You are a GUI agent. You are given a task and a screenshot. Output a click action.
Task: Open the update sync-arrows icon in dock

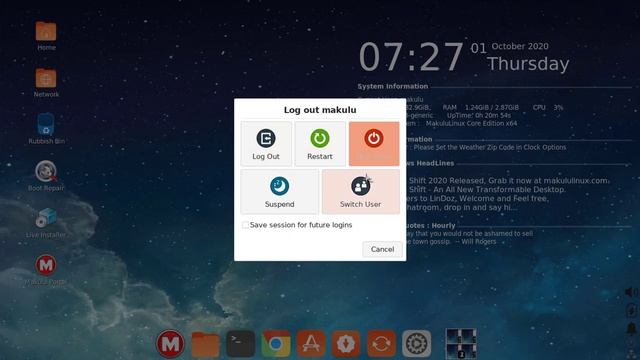pyautogui.click(x=381, y=343)
